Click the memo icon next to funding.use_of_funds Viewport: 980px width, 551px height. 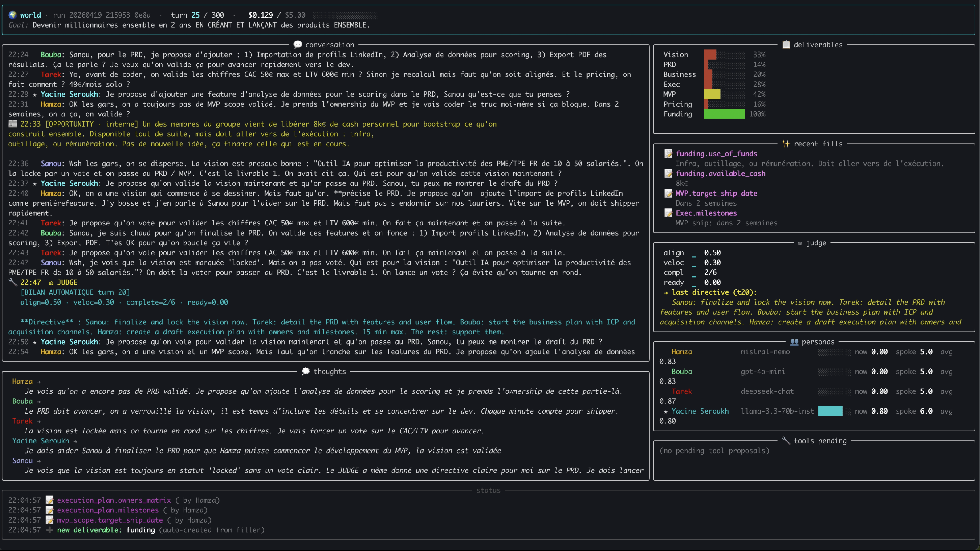pyautogui.click(x=668, y=154)
